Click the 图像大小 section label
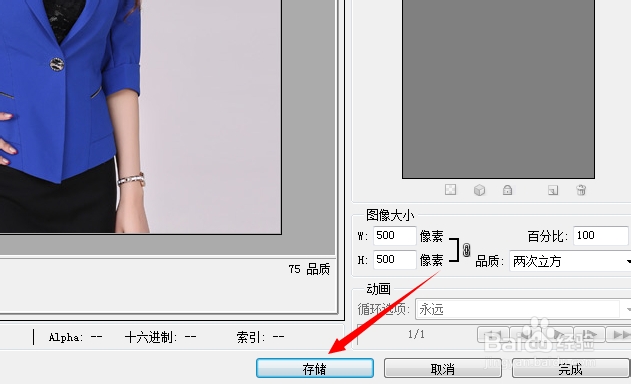 (390, 215)
